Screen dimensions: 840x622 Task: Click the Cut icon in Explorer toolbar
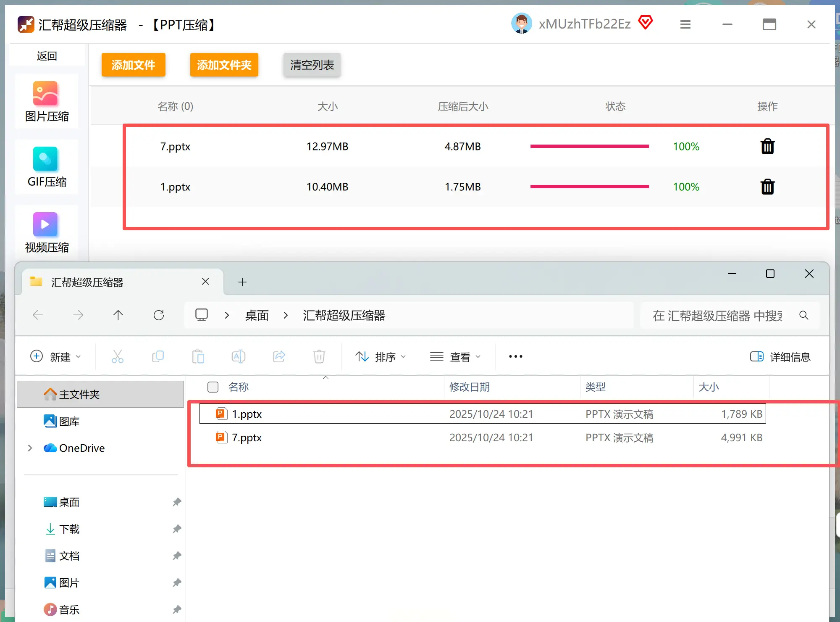coord(117,356)
